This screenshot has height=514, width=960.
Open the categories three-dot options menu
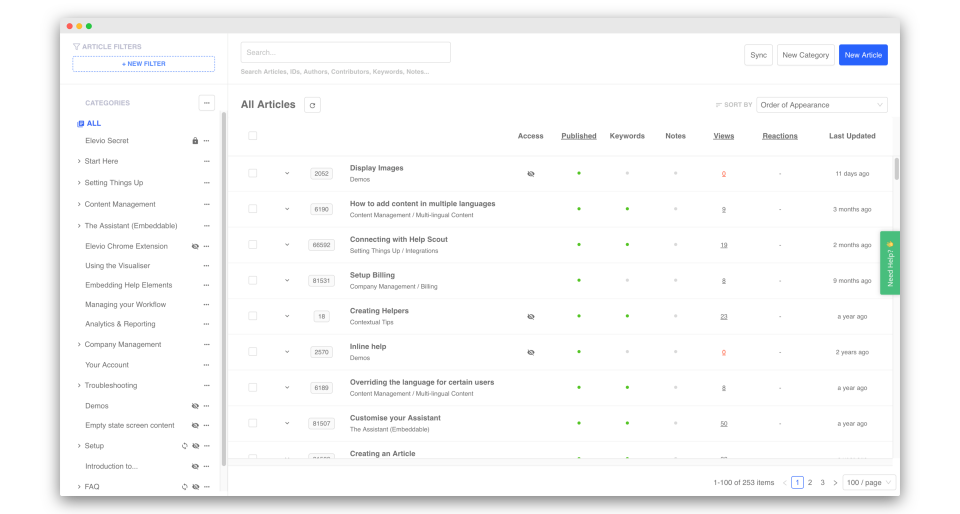(x=206, y=103)
